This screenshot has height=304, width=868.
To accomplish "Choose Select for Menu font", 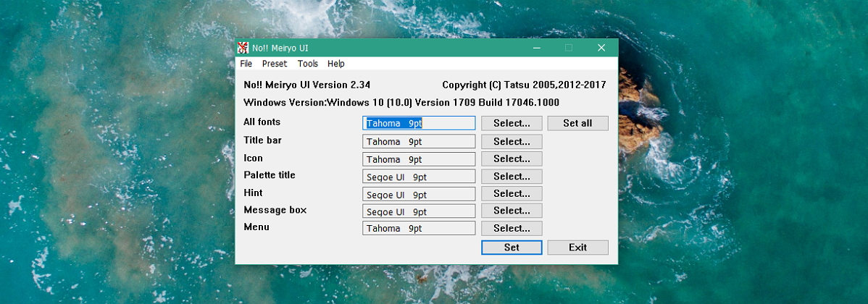I will (x=512, y=228).
